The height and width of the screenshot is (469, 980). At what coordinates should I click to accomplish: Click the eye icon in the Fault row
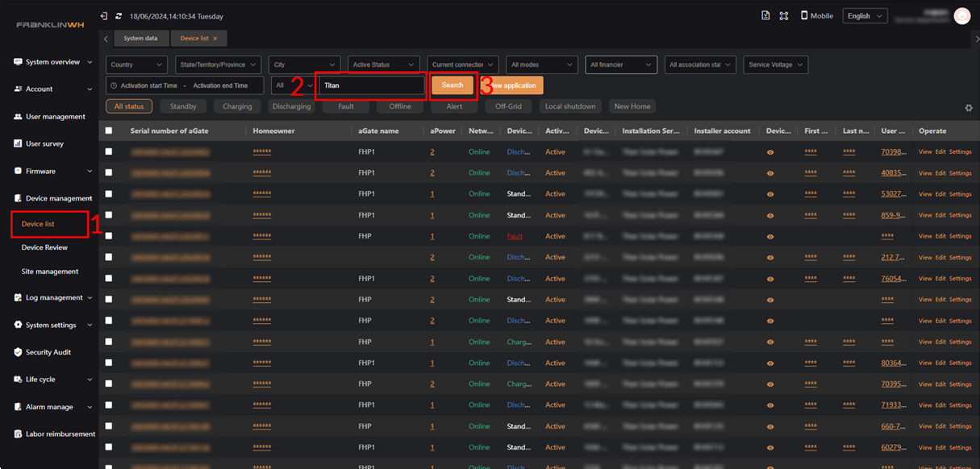pos(770,236)
